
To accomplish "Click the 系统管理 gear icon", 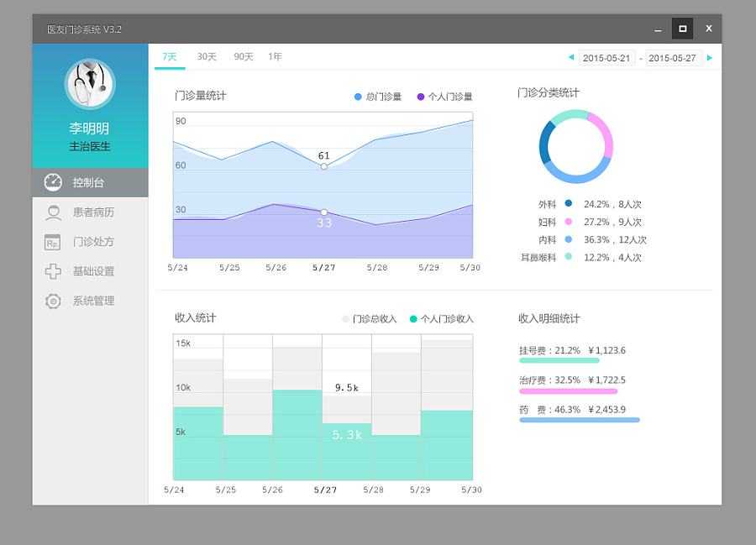I will pyautogui.click(x=53, y=301).
